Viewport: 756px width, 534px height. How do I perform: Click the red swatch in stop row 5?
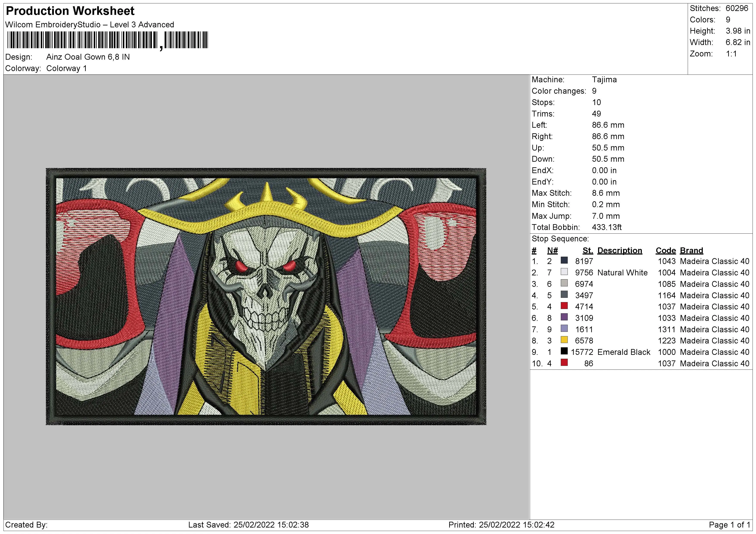pyautogui.click(x=564, y=306)
